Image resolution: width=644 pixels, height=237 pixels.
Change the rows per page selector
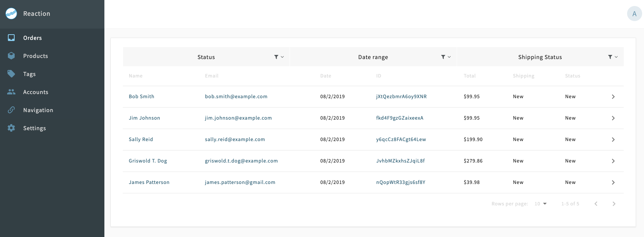click(540, 204)
